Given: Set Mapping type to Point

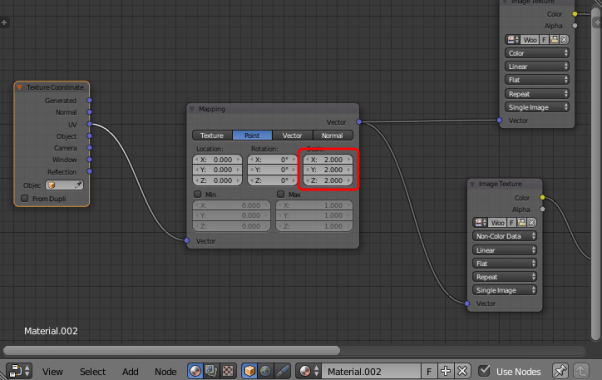Looking at the screenshot, I should click(252, 135).
